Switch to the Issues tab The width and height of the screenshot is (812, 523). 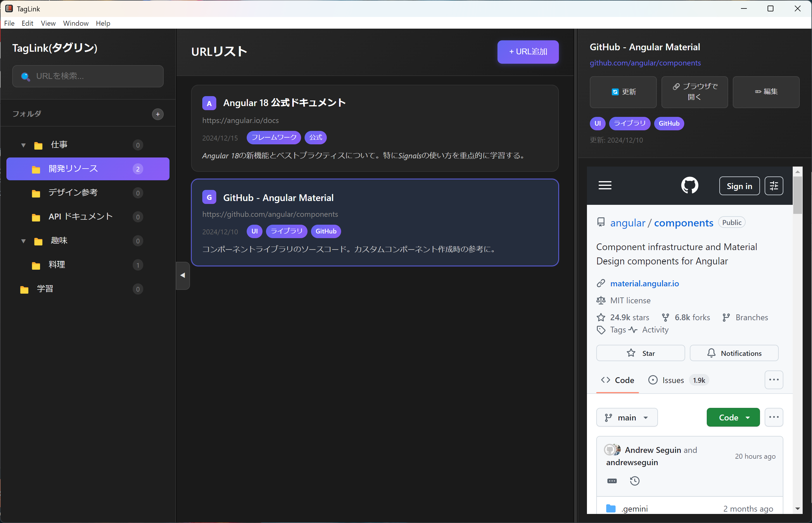tap(678, 380)
